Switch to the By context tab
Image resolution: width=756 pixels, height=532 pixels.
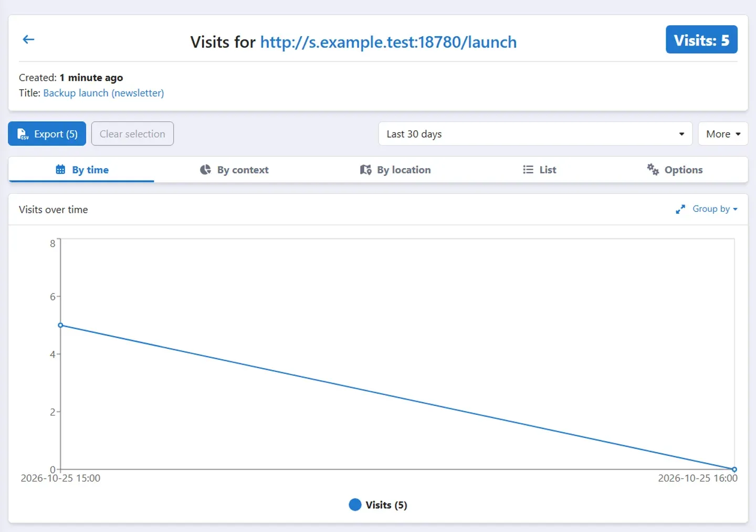click(234, 170)
